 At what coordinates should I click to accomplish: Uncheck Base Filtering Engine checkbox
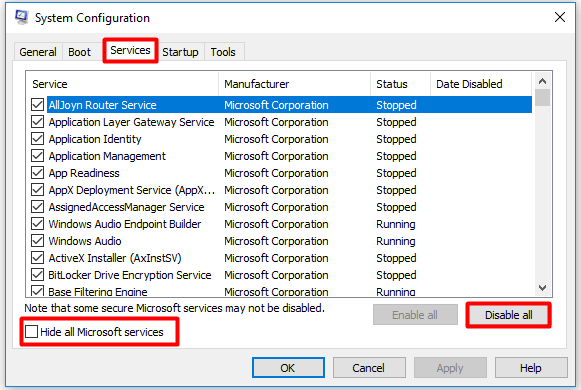click(37, 291)
